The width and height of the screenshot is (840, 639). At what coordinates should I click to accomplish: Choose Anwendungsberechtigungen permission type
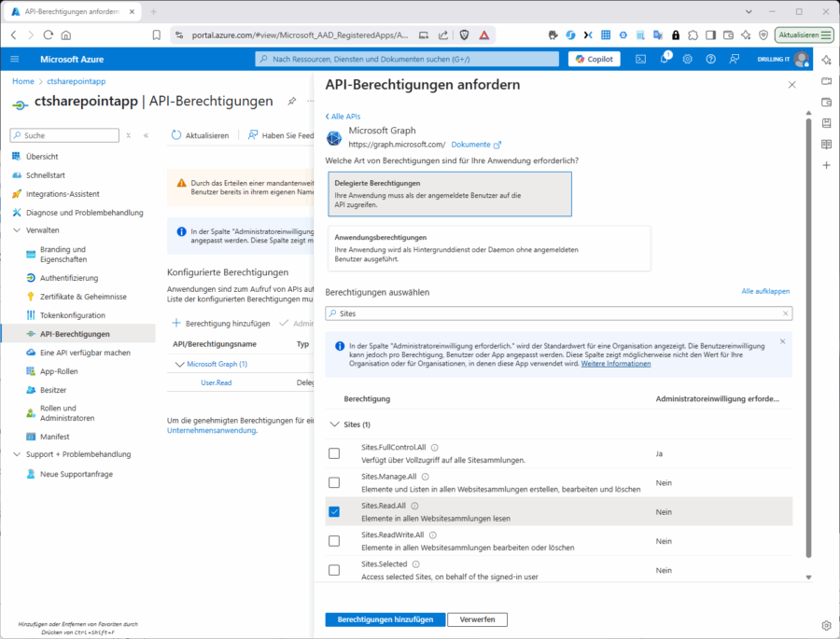click(489, 248)
